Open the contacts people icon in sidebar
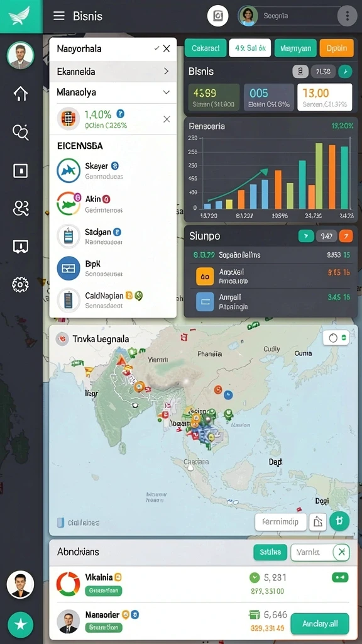The image size is (362, 644). (x=21, y=208)
